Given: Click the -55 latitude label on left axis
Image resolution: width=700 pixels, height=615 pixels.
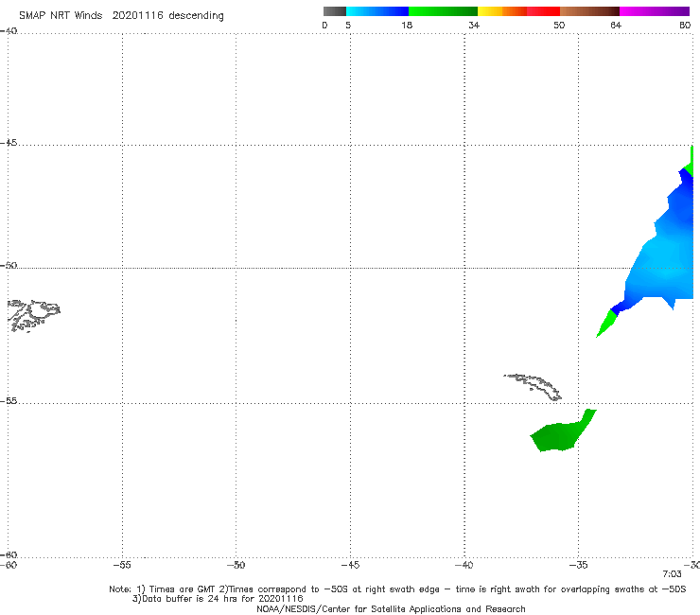Looking at the screenshot, I should pyautogui.click(x=9, y=400).
